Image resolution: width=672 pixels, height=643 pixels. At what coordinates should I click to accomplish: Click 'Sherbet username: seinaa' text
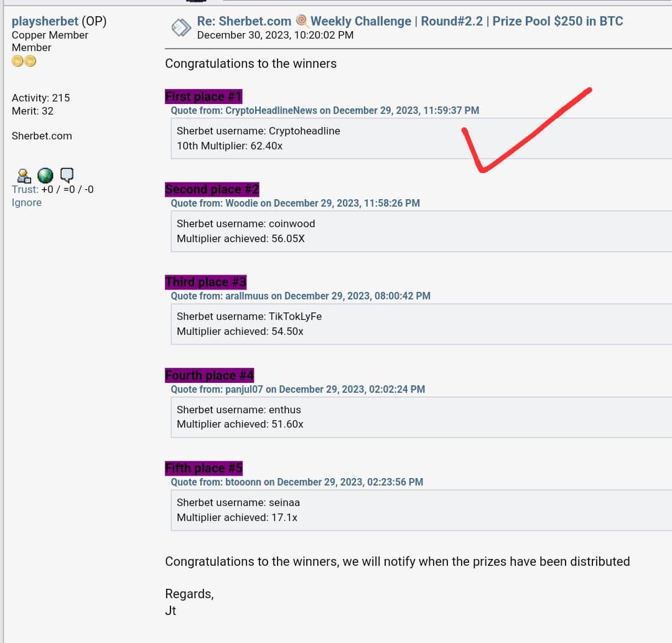pyautogui.click(x=238, y=502)
